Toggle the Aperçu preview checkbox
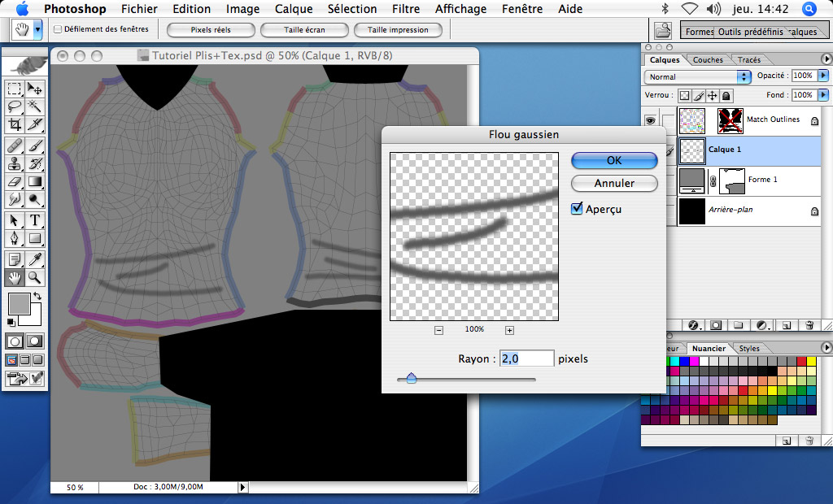Image resolution: width=833 pixels, height=504 pixels. point(577,209)
